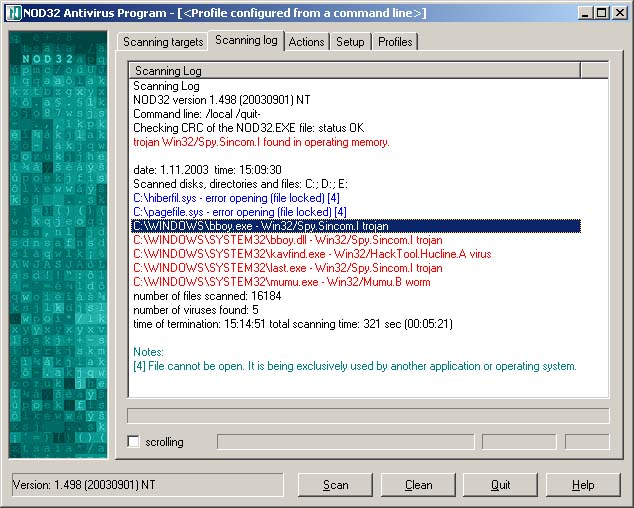The width and height of the screenshot is (634, 508).
Task: Maximize the NOD32 window
Action: tap(603, 12)
